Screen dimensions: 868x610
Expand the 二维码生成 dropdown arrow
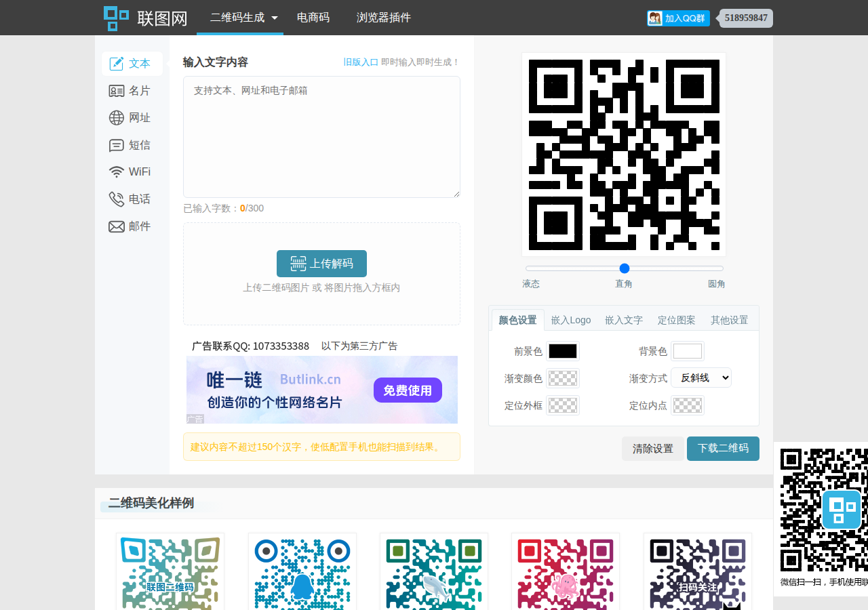274,18
